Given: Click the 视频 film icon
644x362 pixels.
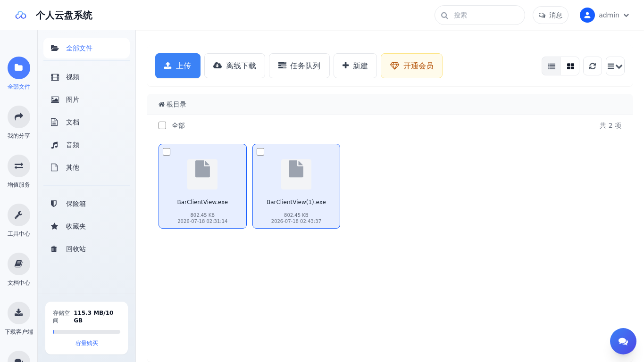Looking at the screenshot, I should [55, 77].
